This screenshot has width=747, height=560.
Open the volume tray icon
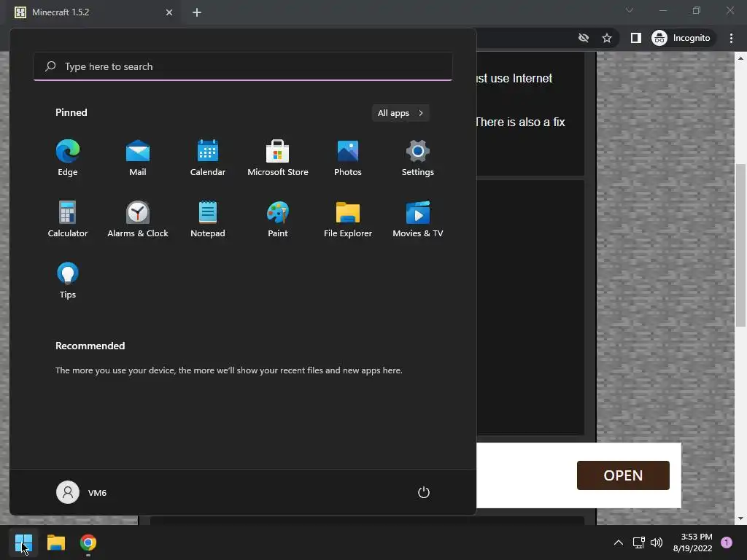[x=657, y=542]
